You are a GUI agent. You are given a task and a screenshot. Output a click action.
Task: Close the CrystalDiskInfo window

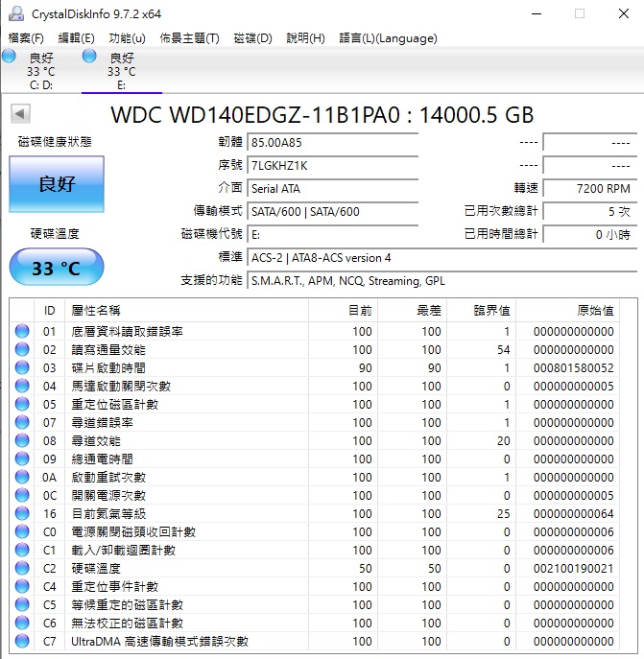624,13
